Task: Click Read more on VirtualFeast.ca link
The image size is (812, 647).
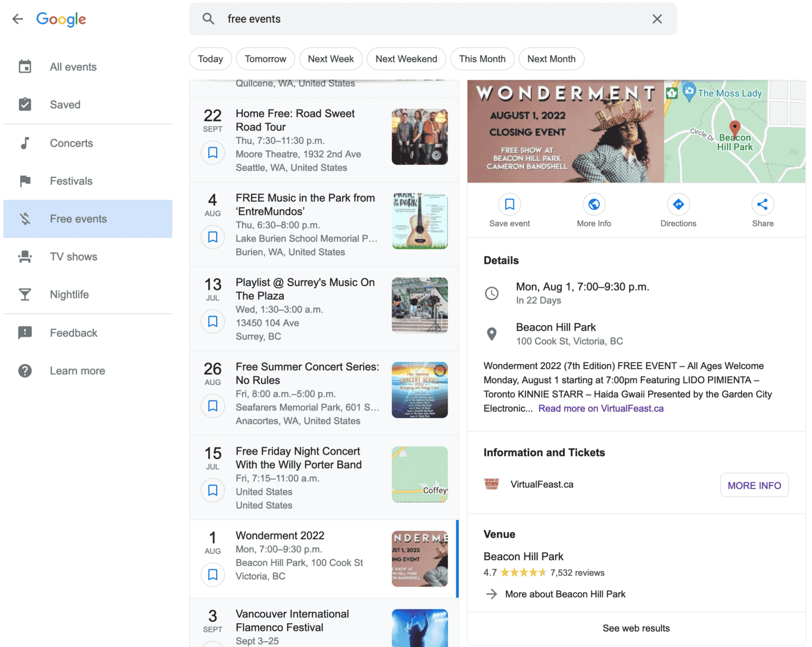Action: 601,408
